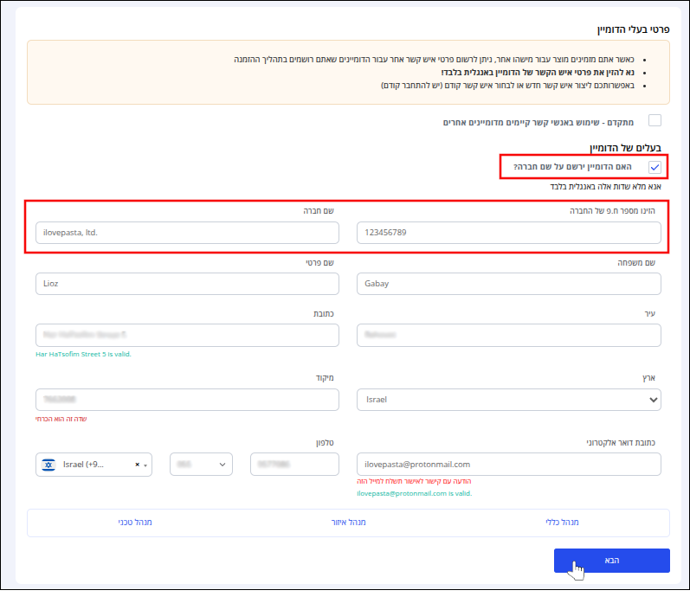This screenshot has height=616, width=690.
Task: Click the chevron arrow of the country dropdown
Action: [653, 400]
